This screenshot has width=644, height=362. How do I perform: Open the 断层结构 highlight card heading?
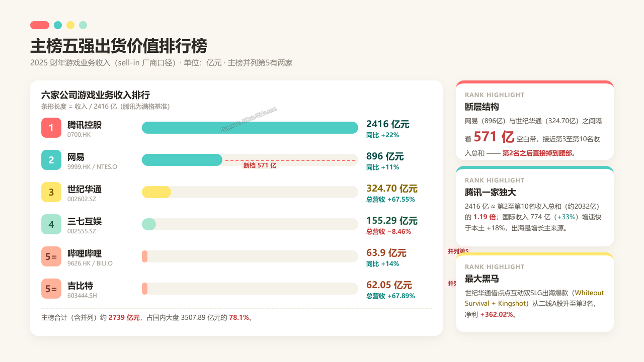pyautogui.click(x=482, y=107)
